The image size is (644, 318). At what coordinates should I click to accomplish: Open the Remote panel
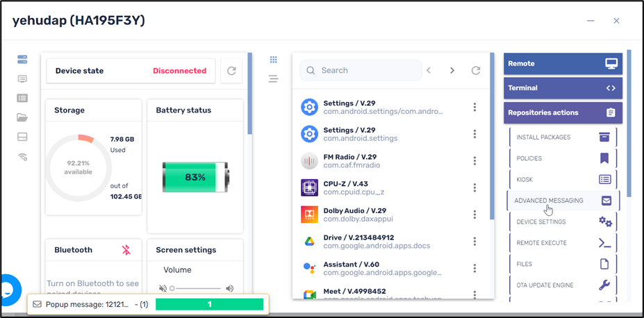563,64
